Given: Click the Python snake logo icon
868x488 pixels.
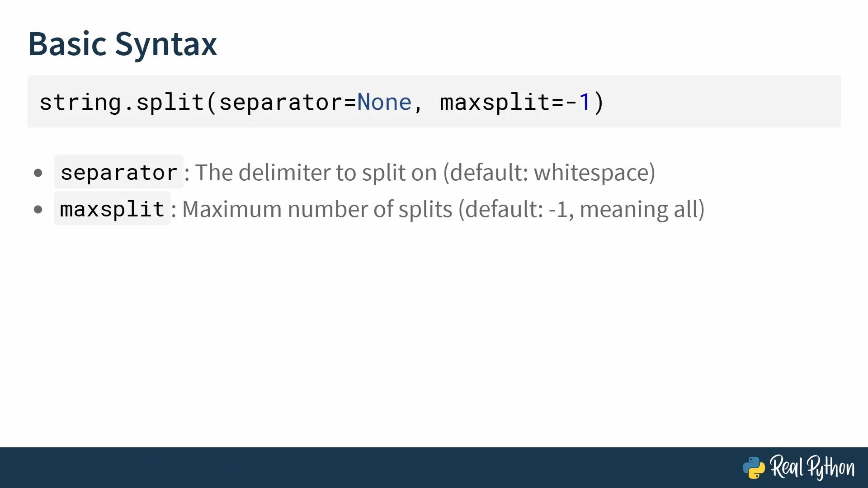Looking at the screenshot, I should [754, 468].
